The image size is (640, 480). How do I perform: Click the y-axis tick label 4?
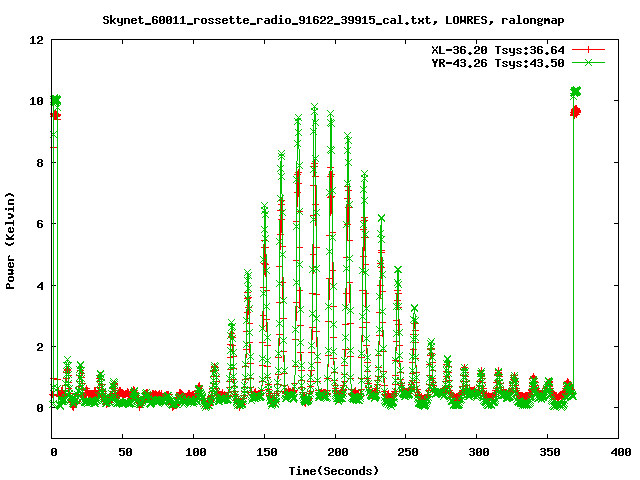pyautogui.click(x=40, y=286)
